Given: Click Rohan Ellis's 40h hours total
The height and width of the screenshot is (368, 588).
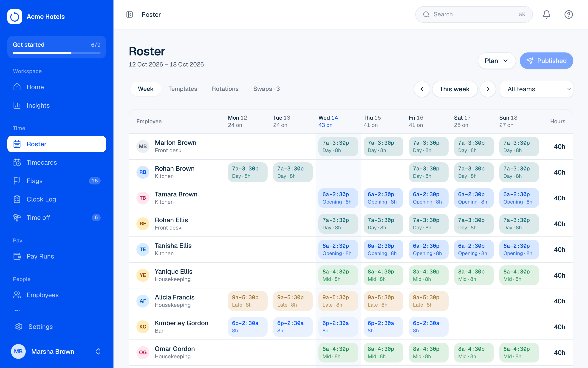Looking at the screenshot, I should 559,224.
